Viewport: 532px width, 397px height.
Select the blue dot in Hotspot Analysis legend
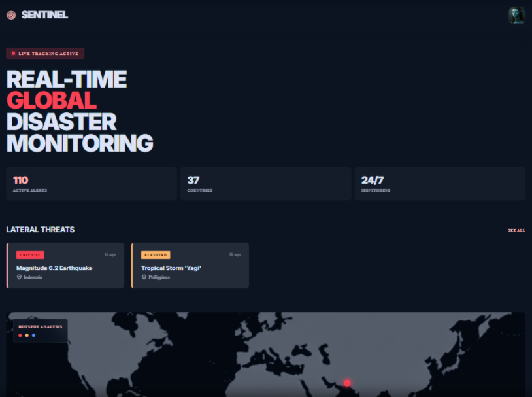33,336
